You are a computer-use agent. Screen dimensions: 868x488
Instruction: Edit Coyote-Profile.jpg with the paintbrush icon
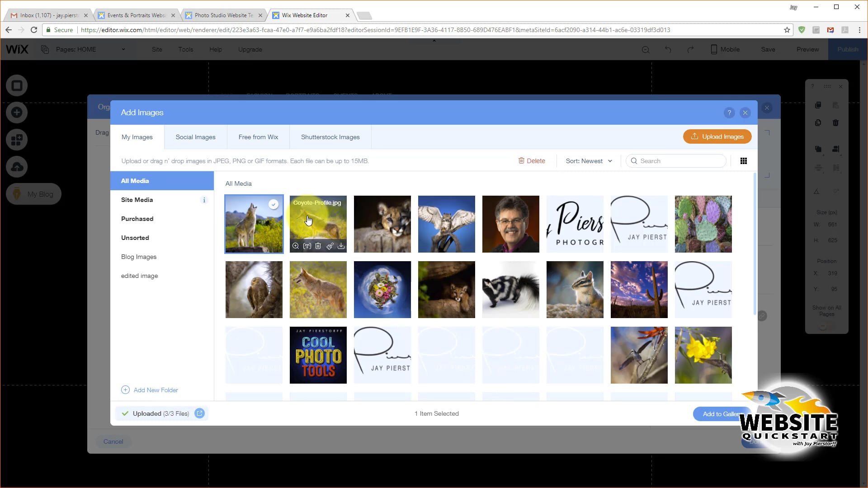(x=330, y=246)
